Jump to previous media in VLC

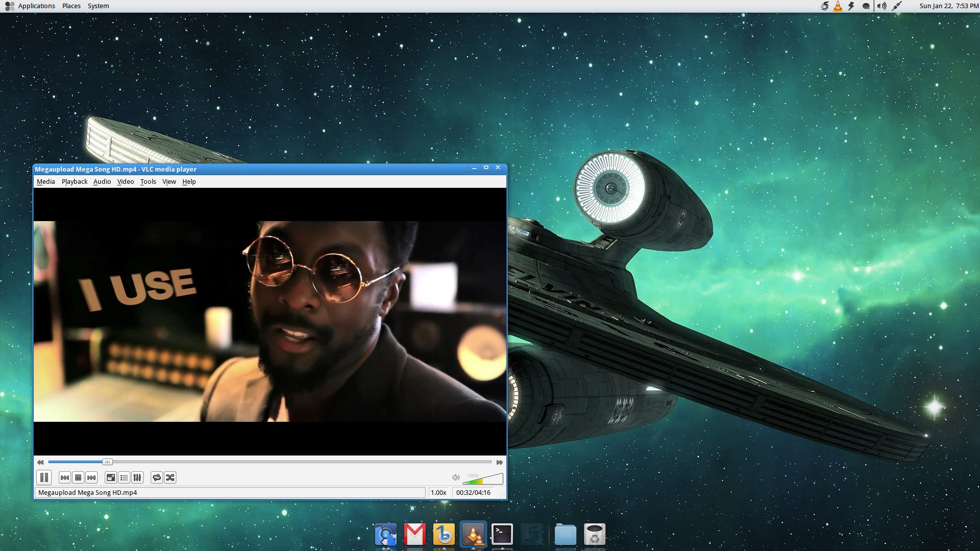click(x=64, y=477)
